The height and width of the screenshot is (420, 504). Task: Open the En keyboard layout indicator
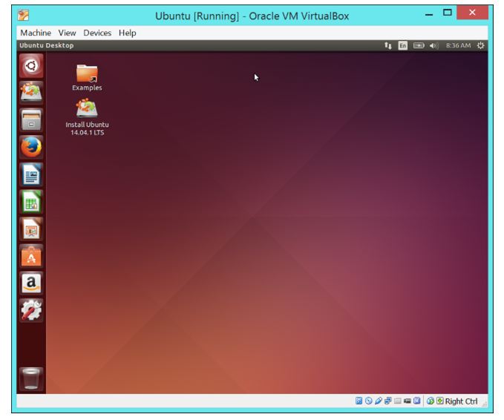pos(403,45)
